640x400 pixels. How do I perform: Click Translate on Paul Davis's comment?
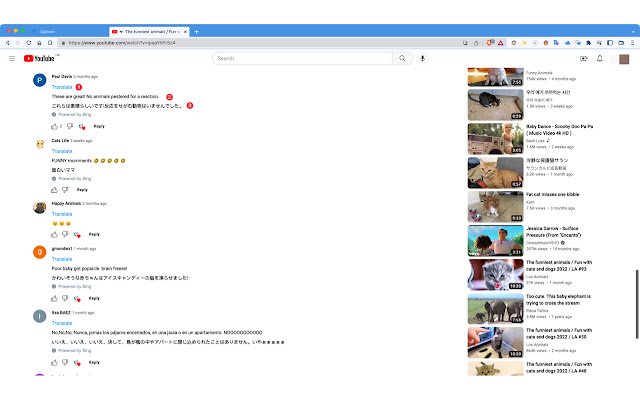[62, 87]
